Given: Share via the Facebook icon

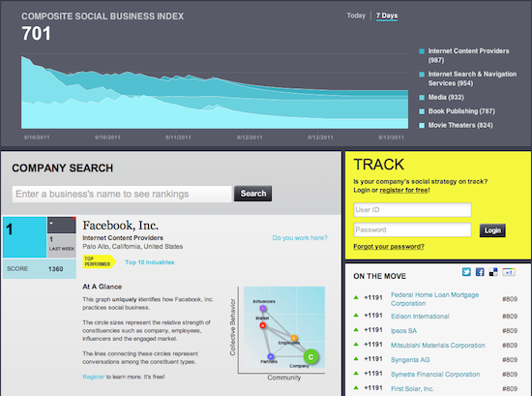Looking at the screenshot, I should pos(480,272).
